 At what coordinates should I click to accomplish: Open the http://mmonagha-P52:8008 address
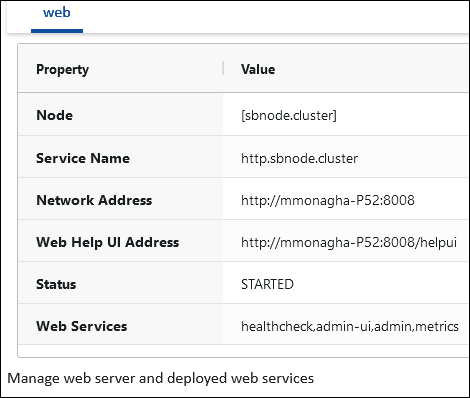pos(328,200)
